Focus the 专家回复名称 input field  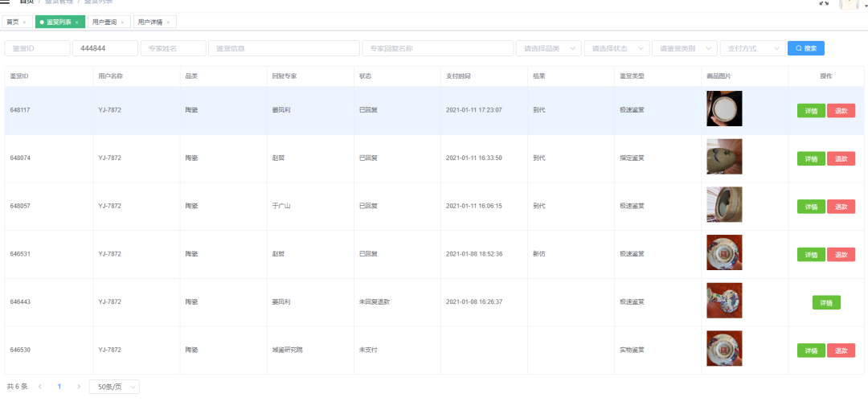coord(438,48)
